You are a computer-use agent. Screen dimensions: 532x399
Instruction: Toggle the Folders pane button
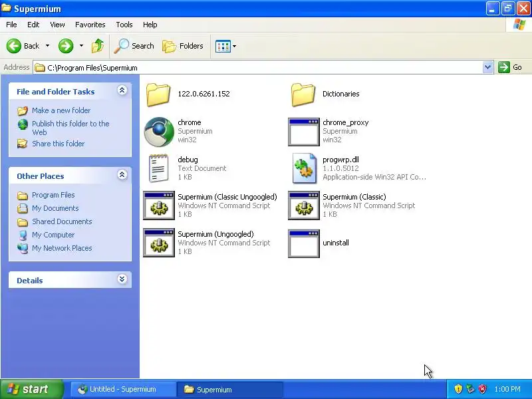click(x=182, y=46)
